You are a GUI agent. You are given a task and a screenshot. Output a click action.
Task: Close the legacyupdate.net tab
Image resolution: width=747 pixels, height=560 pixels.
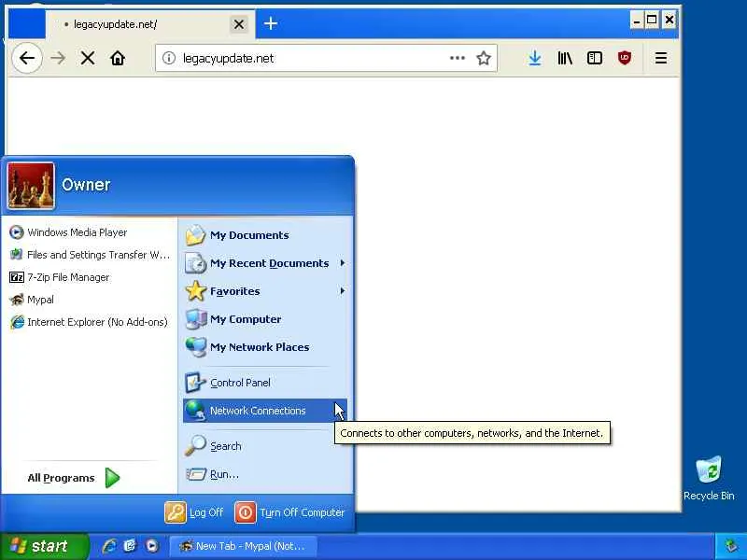239,24
